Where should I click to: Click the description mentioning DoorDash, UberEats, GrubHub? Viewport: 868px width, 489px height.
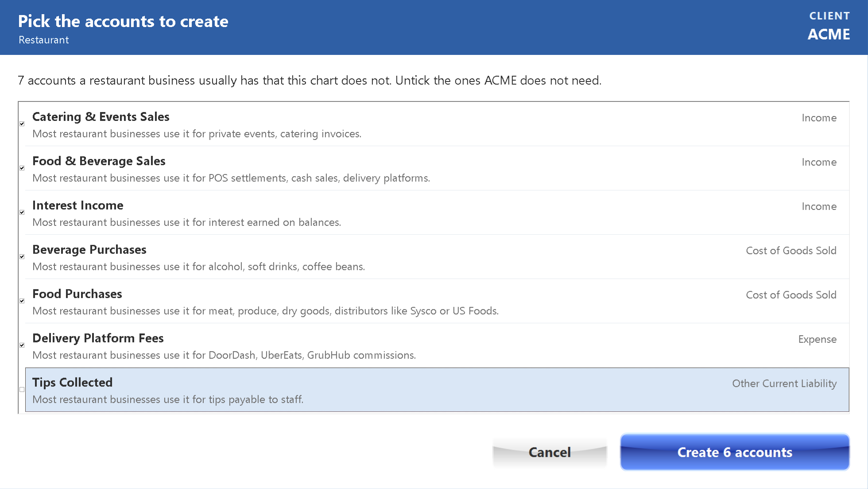[224, 355]
